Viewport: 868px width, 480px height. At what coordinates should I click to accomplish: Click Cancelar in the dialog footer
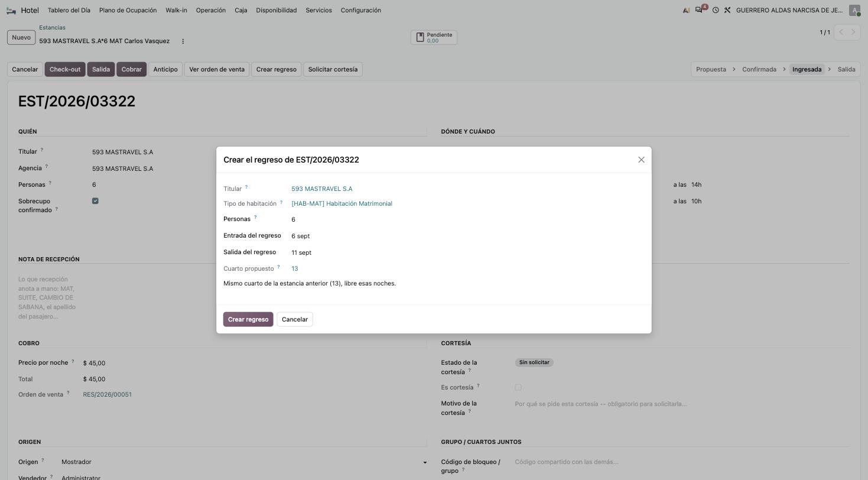point(295,319)
